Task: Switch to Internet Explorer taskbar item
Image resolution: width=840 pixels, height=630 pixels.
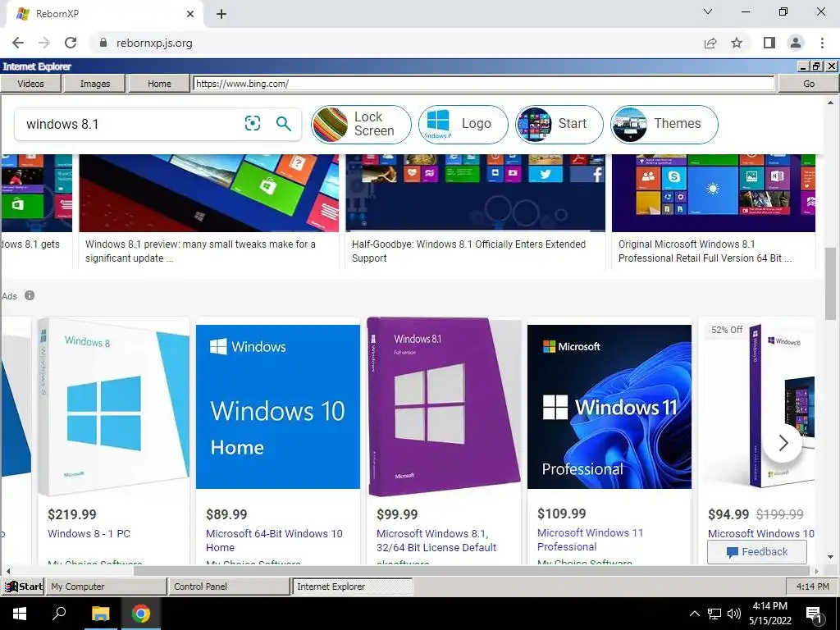Action: (x=352, y=586)
